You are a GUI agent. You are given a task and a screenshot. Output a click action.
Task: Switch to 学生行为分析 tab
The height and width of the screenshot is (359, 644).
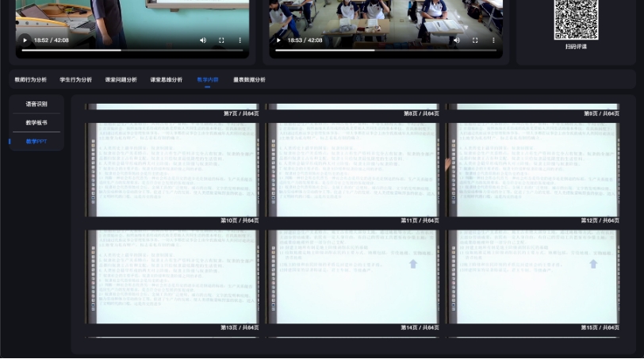[x=75, y=80]
